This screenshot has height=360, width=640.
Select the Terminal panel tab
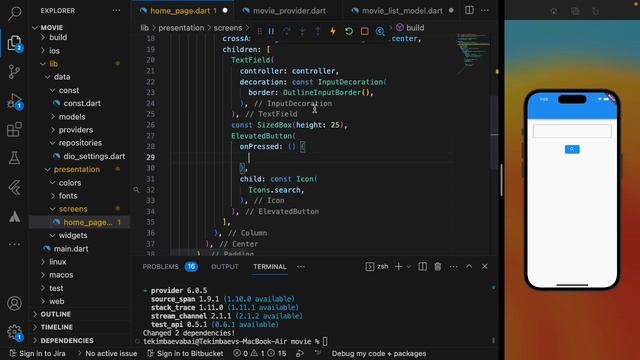(x=269, y=267)
